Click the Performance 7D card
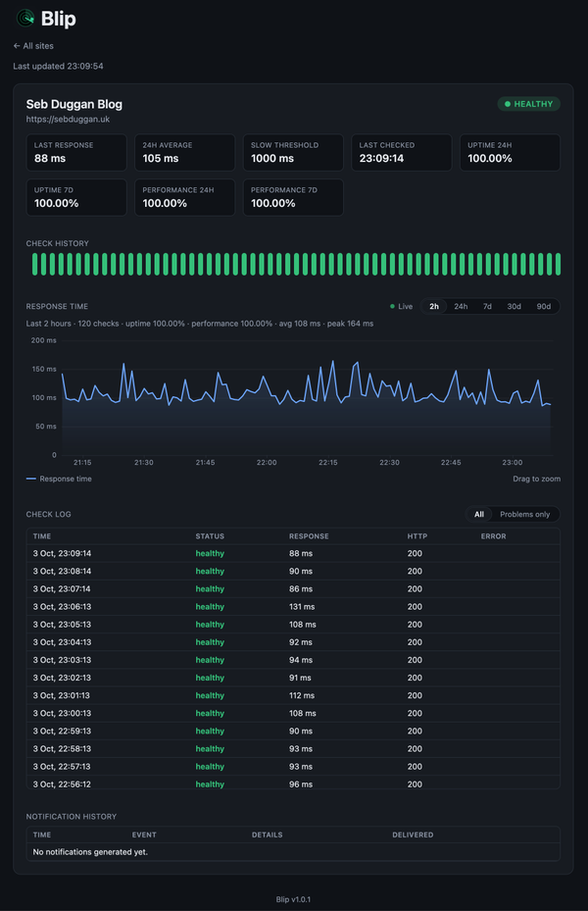 coord(293,197)
